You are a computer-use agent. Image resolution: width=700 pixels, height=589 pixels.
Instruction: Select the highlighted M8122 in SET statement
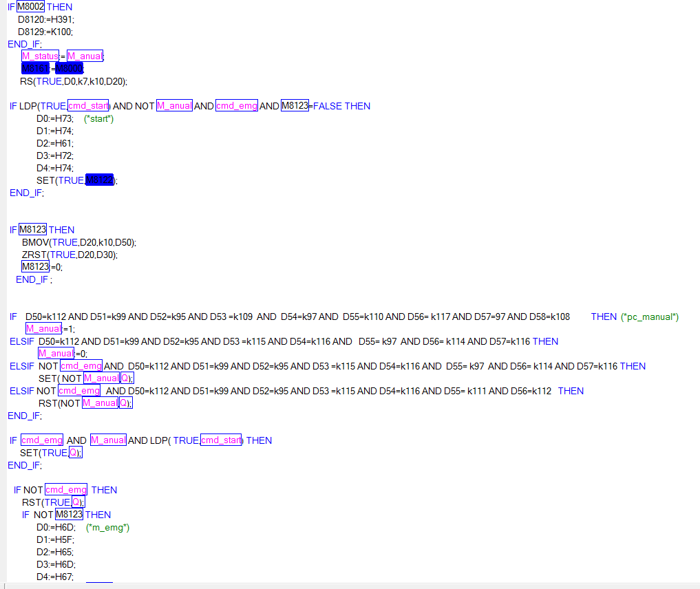pos(99,180)
